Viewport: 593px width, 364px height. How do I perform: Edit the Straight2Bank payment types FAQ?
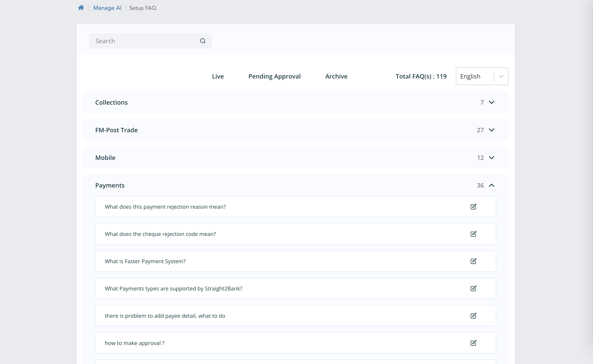[473, 288]
